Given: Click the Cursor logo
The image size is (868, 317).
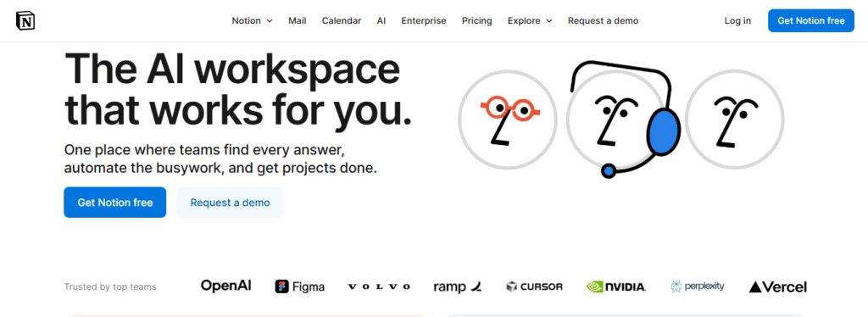Looking at the screenshot, I should pyautogui.click(x=534, y=286).
